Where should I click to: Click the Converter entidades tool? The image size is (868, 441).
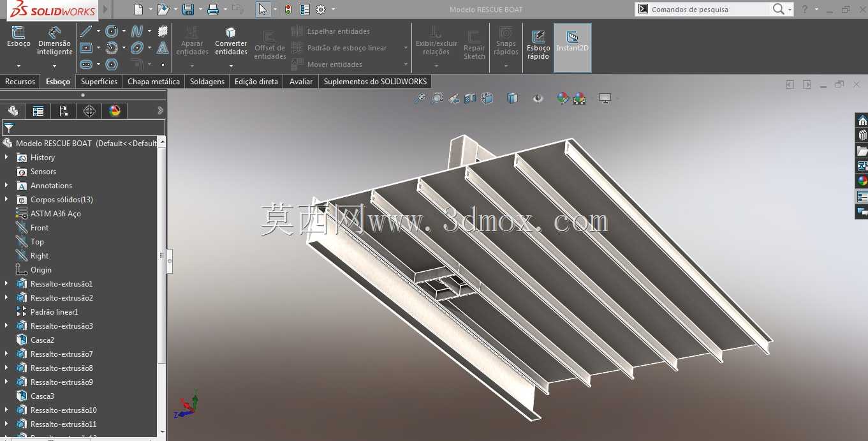[231, 41]
